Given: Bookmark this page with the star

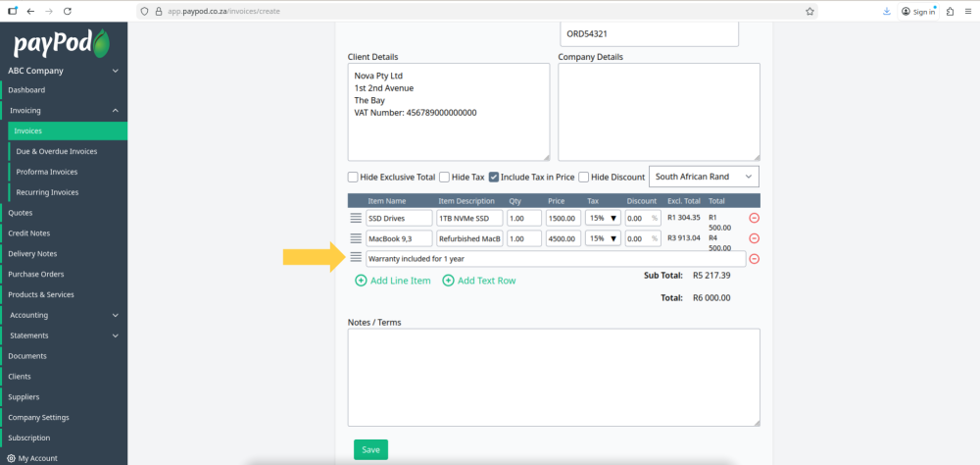Looking at the screenshot, I should click(810, 11).
